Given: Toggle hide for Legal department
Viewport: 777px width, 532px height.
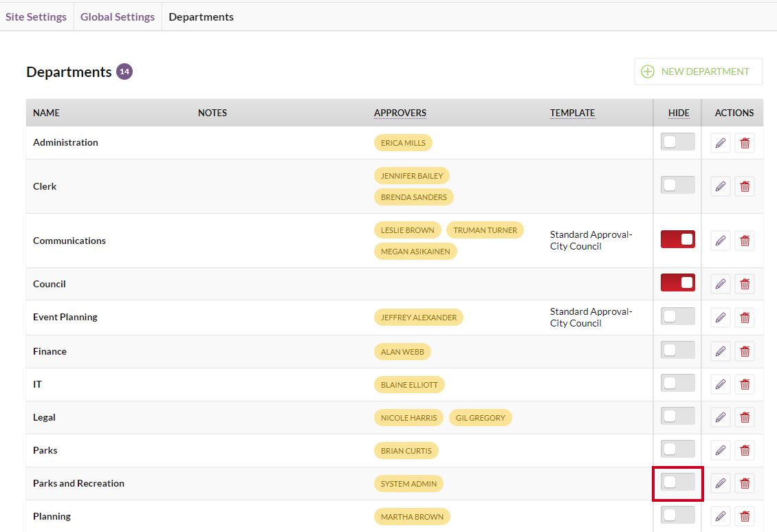Looking at the screenshot, I should pyautogui.click(x=678, y=416).
